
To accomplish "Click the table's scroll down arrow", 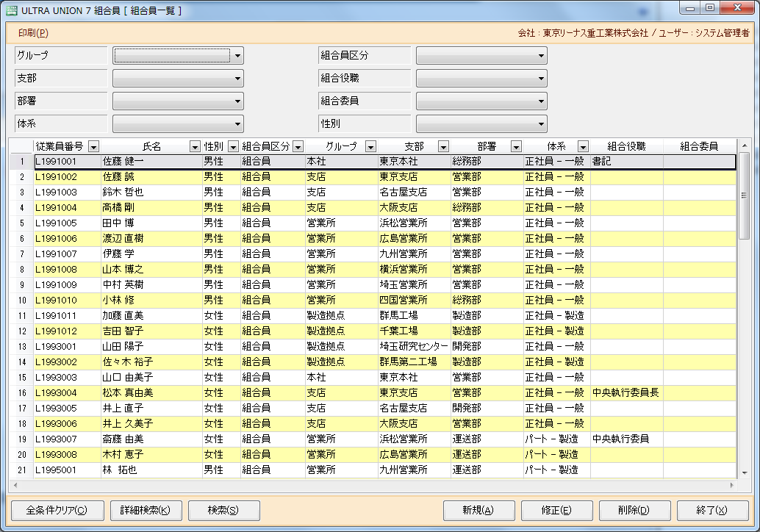I will [x=744, y=473].
